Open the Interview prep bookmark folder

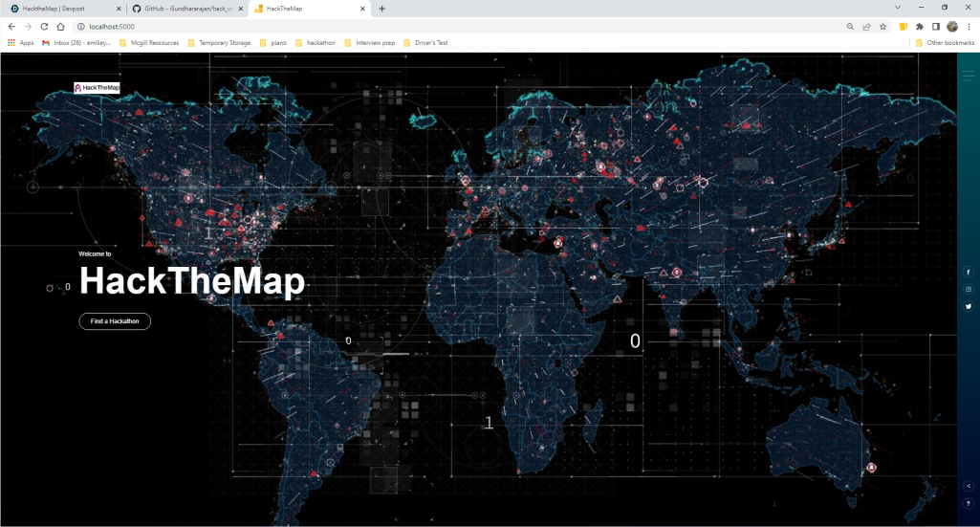click(370, 42)
